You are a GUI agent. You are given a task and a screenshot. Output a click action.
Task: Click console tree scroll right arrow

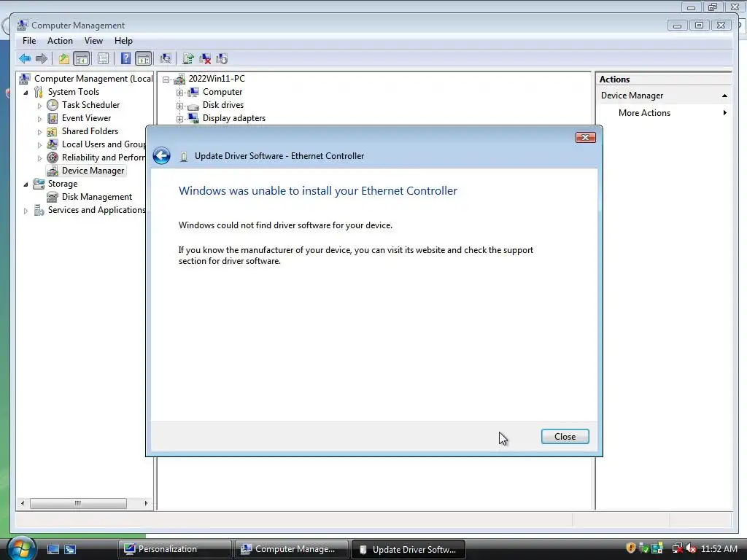coord(146,503)
